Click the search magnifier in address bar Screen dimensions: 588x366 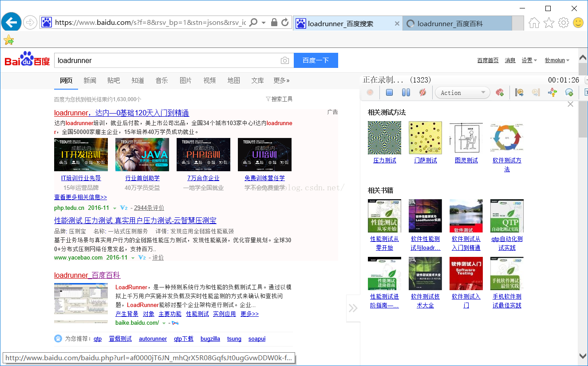click(x=253, y=23)
